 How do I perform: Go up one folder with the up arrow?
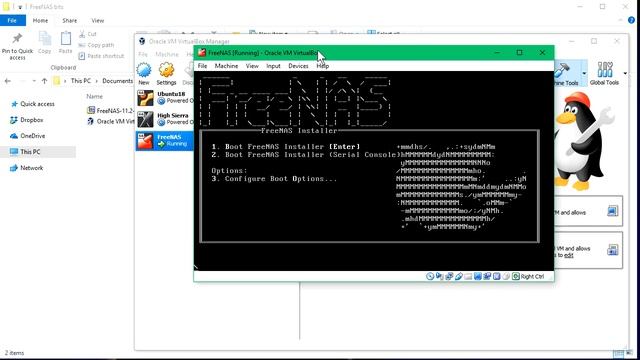coord(44,81)
